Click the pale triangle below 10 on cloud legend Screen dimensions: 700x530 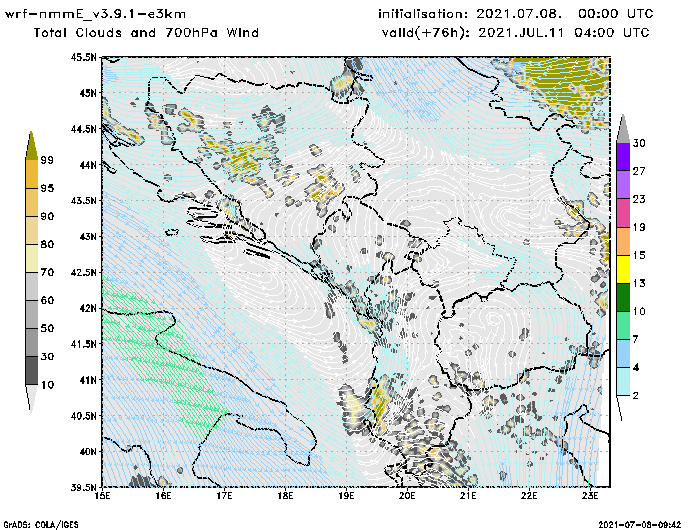pyautogui.click(x=31, y=397)
